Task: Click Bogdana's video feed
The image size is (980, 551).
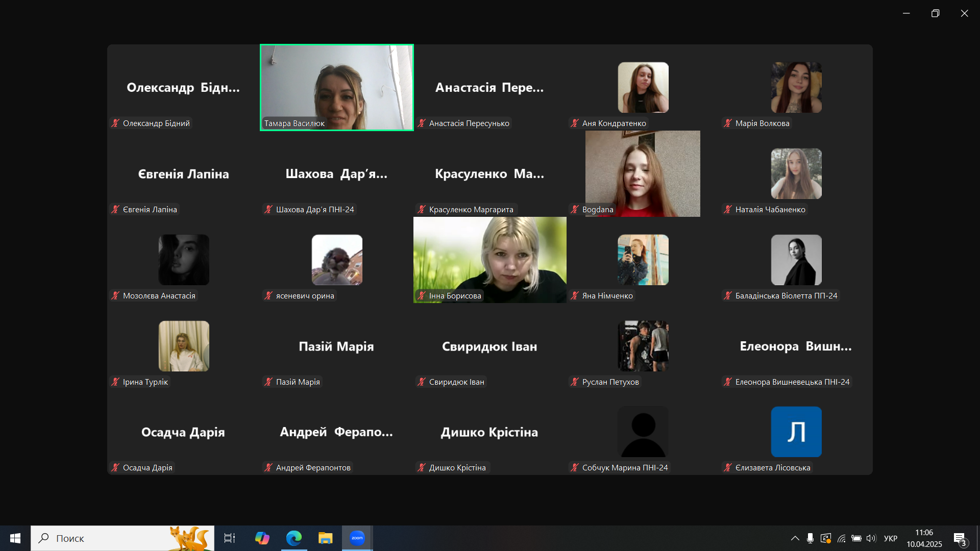Action: coord(643,173)
